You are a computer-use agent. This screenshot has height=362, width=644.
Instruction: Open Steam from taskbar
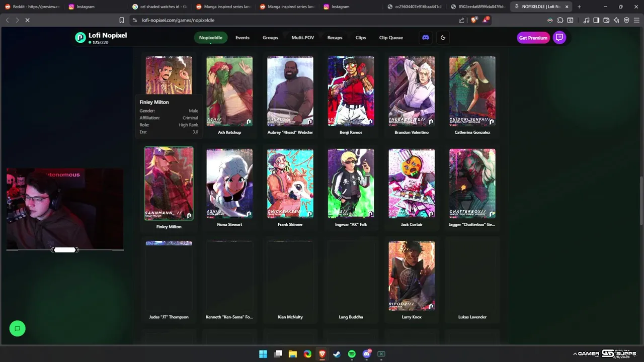[337, 354]
